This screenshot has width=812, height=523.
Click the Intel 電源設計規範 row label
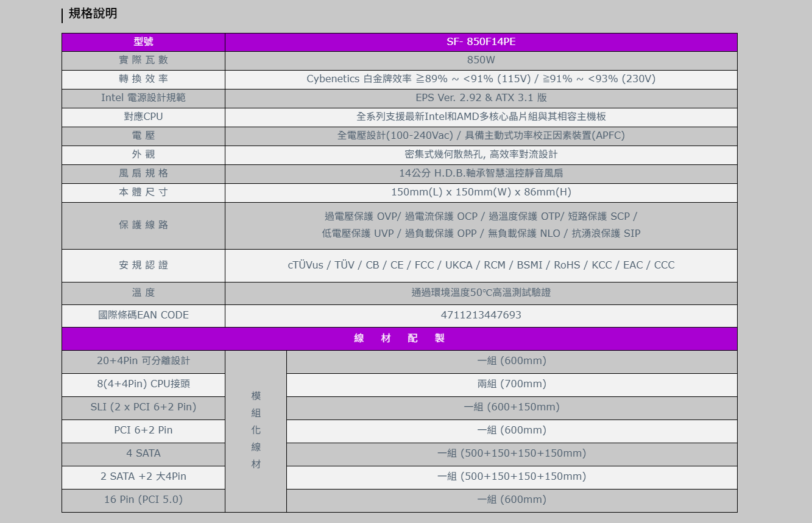tap(143, 98)
